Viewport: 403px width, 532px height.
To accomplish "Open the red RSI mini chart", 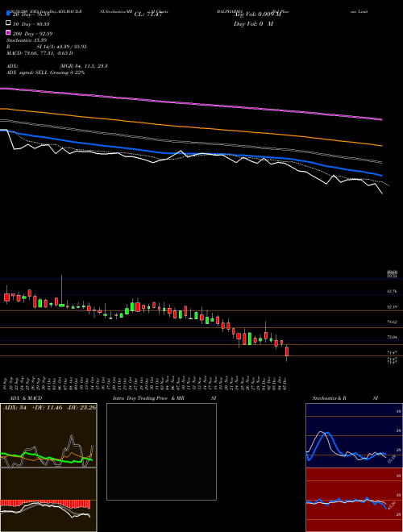I will tap(354, 500).
